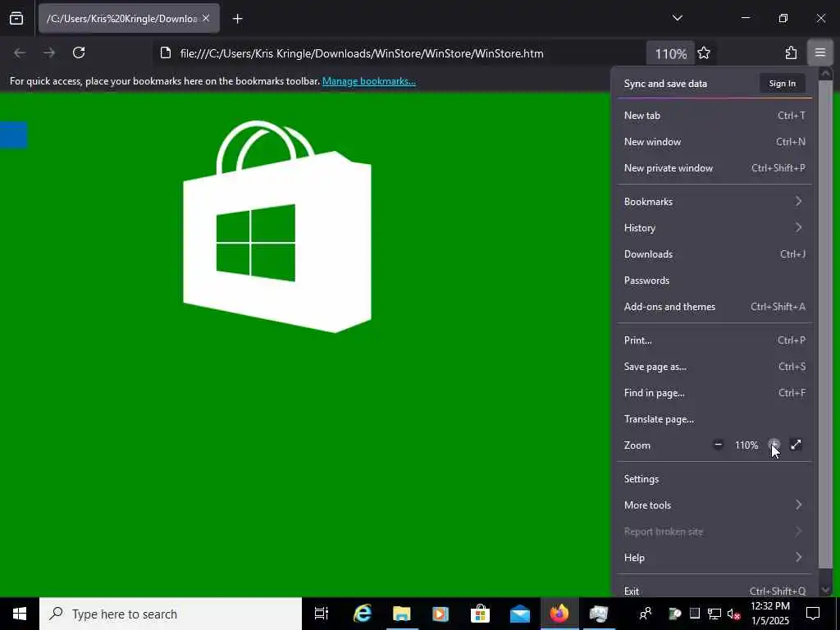Click the network tray icon

click(714, 614)
